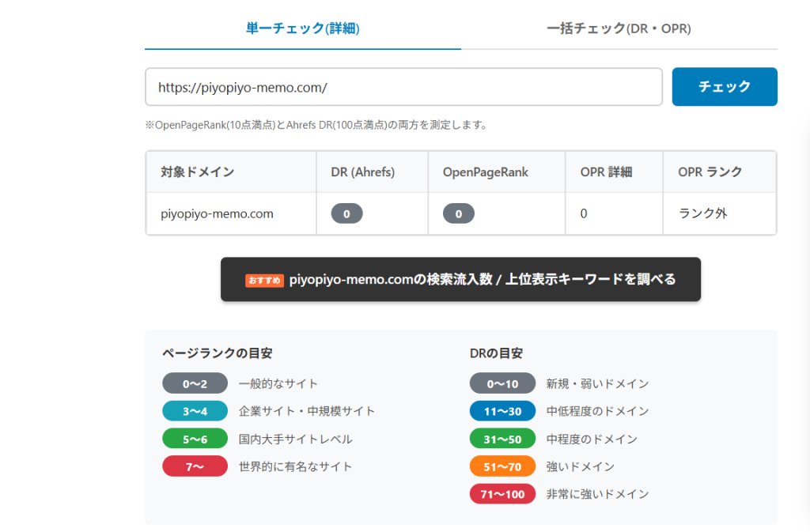
Task: Click the 一般的なサイト label
Action: 278,383
